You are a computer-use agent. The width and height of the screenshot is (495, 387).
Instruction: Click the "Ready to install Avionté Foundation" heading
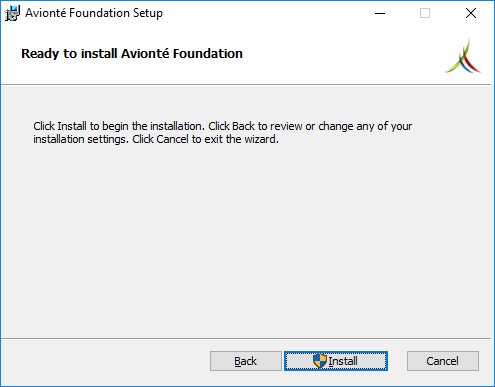[132, 54]
